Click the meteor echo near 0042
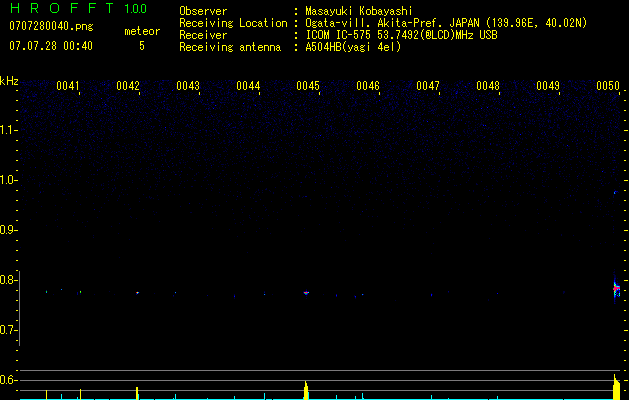This screenshot has height=400, width=629. click(137, 293)
